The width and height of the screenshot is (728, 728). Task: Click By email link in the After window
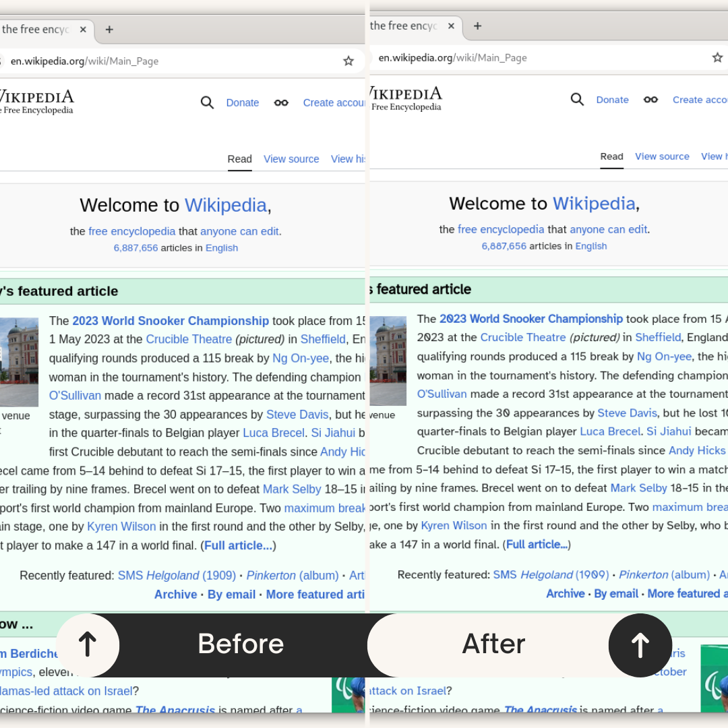616,594
